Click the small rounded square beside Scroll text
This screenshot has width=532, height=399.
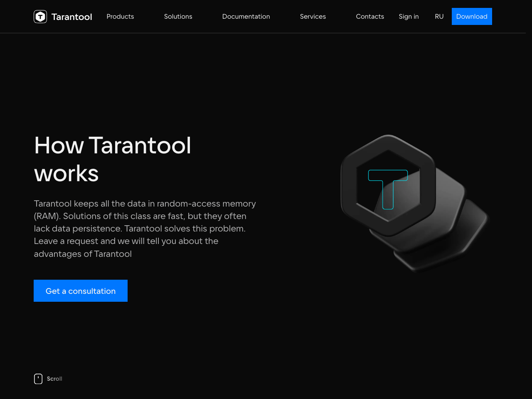pyautogui.click(x=38, y=379)
